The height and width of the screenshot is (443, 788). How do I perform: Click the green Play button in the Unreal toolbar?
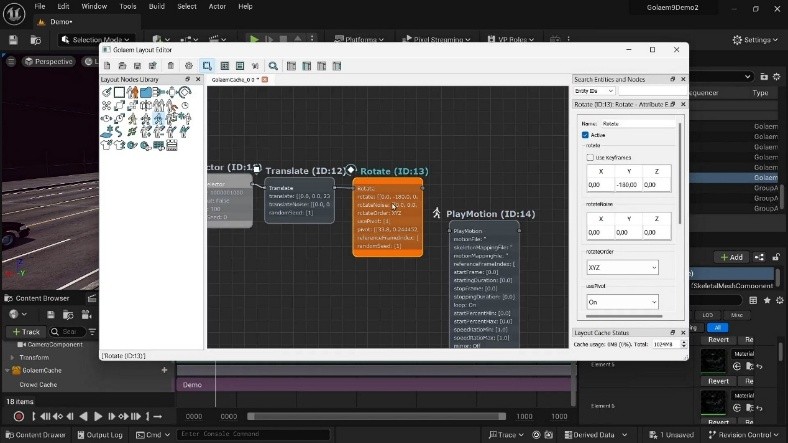(254, 39)
